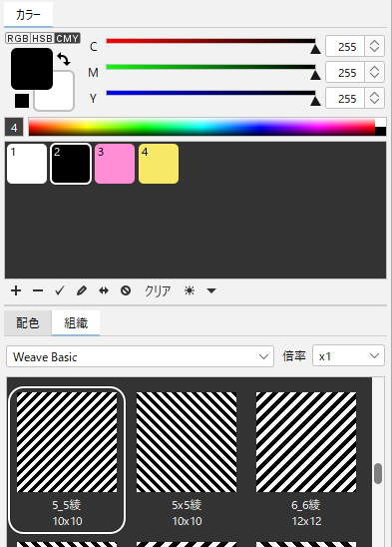Screen dimensions: 392x547
Task: Open the 組織 tab
Action: click(76, 323)
